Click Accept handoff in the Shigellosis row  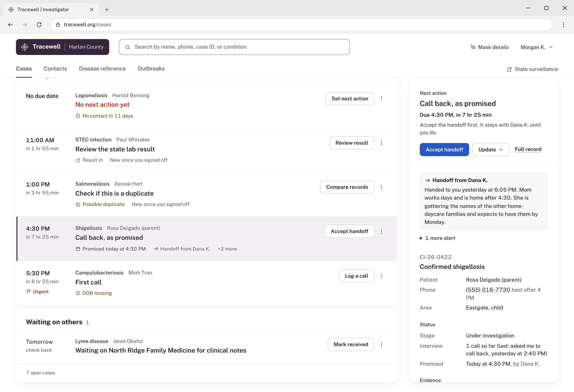point(349,231)
